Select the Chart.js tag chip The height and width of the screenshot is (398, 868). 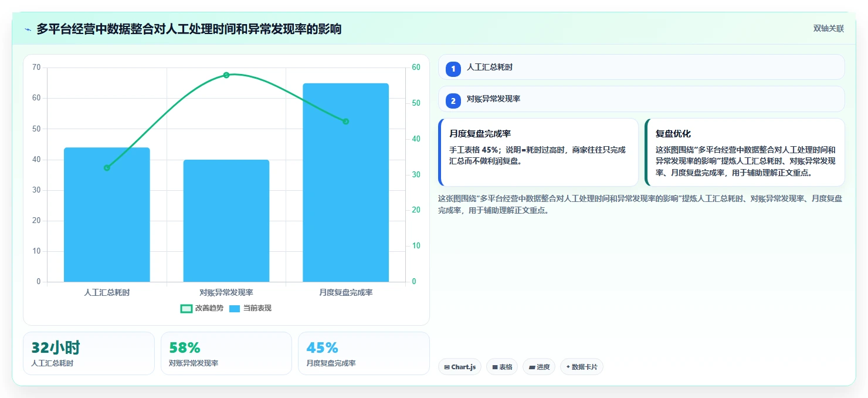(460, 367)
